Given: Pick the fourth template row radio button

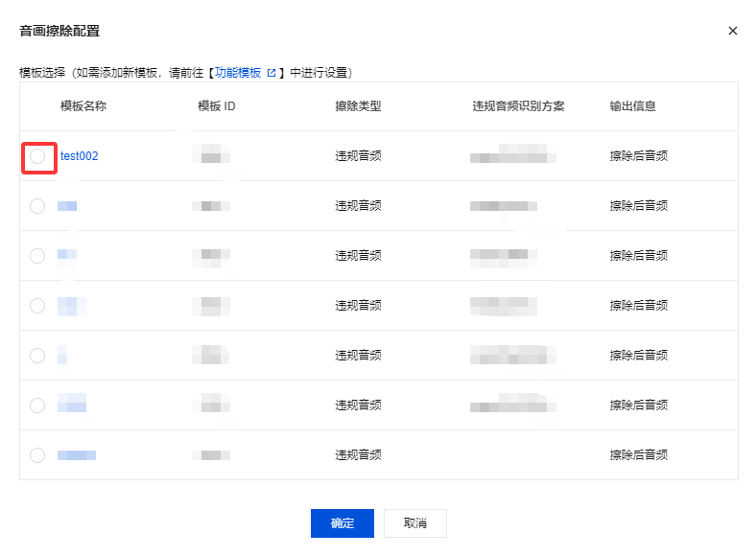Looking at the screenshot, I should (x=37, y=306).
